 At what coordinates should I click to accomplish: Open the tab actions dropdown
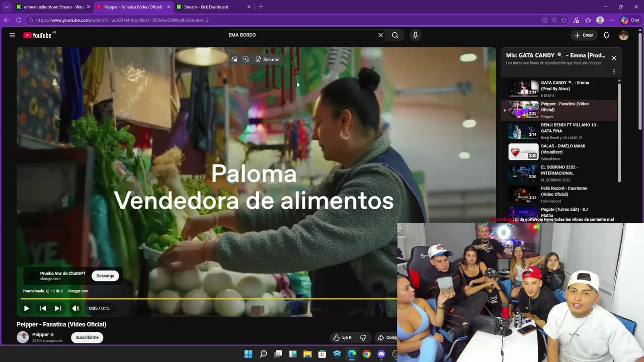pos(7,7)
